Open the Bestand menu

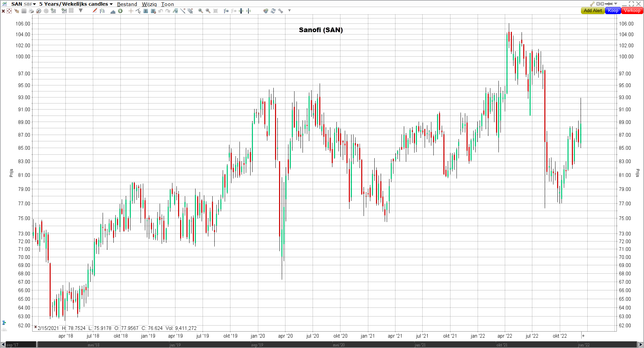click(127, 4)
